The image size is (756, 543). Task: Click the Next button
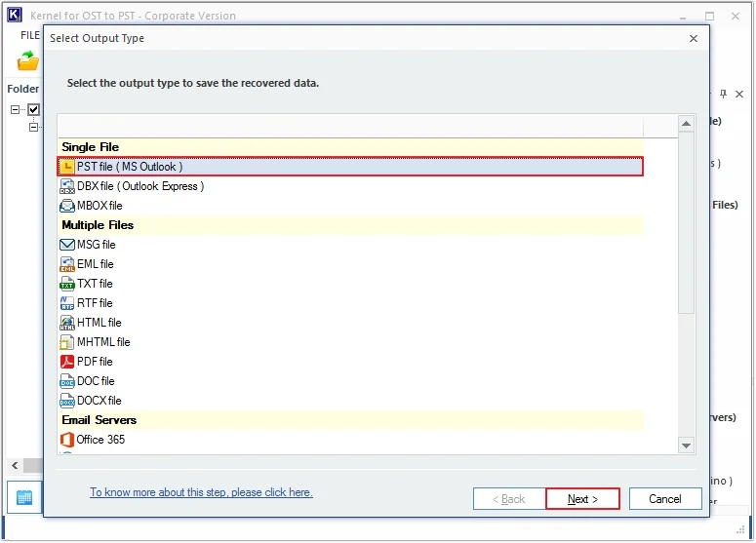(x=582, y=499)
